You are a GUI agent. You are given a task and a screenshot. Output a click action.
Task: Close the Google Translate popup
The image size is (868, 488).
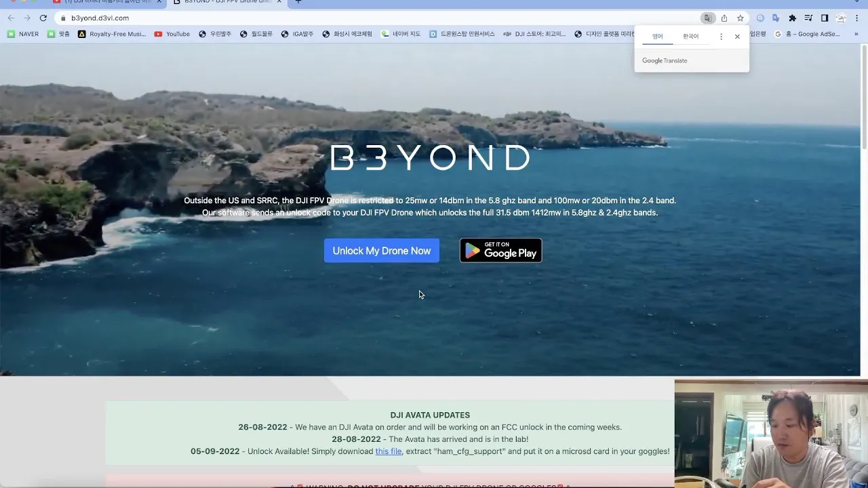pos(737,37)
